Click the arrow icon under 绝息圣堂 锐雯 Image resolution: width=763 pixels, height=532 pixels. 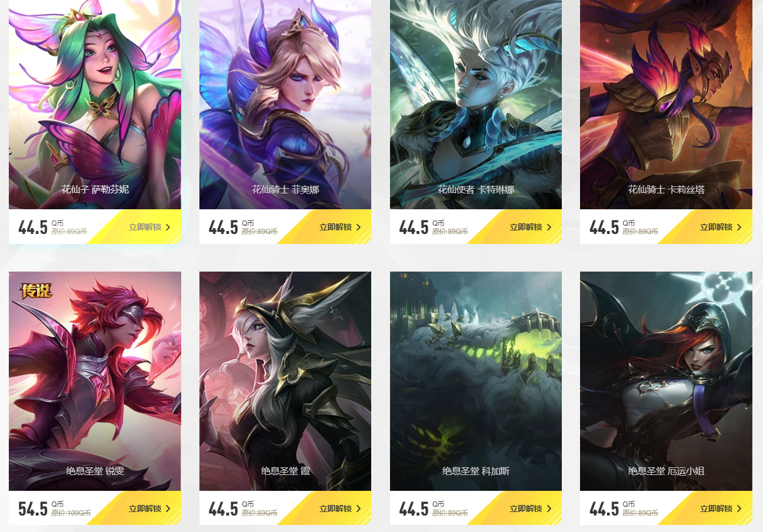coord(168,508)
